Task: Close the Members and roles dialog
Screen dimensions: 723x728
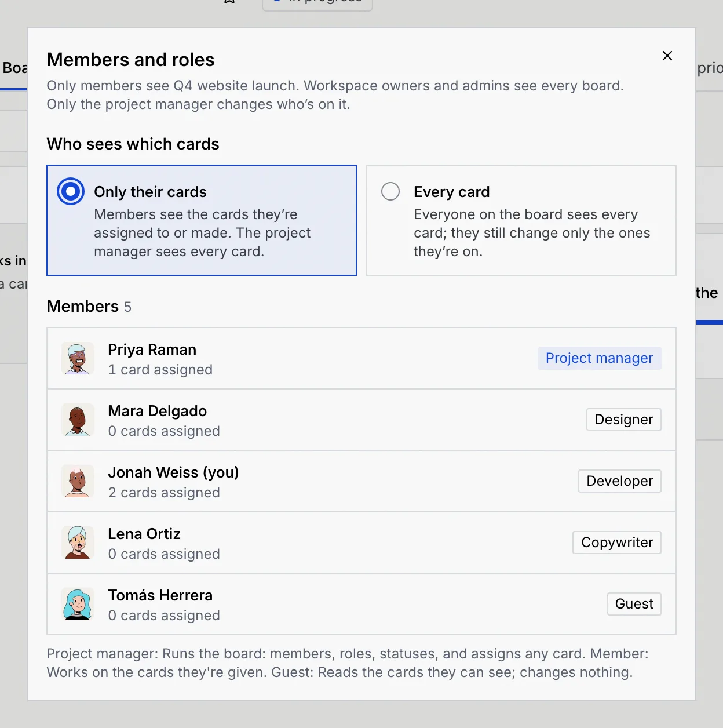Action: pos(667,56)
